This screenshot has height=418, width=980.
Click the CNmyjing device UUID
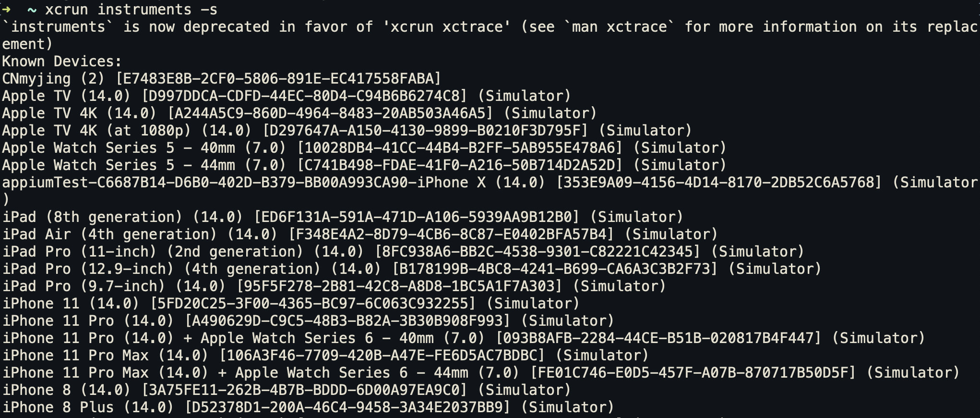click(278, 79)
